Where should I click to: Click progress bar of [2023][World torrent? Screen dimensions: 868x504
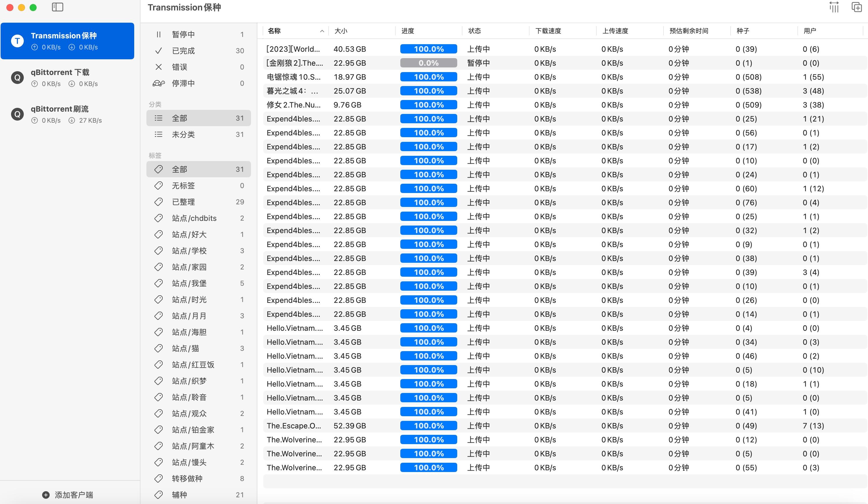click(x=428, y=49)
